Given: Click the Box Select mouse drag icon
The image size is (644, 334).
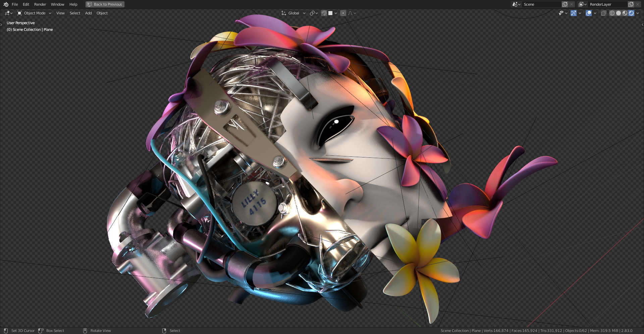Looking at the screenshot, I should (41, 331).
